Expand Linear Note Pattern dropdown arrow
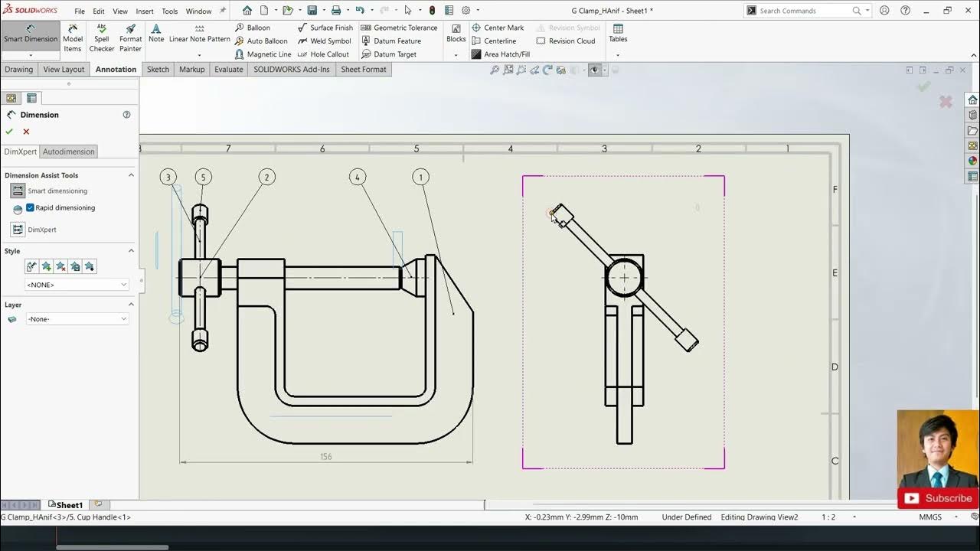The width and height of the screenshot is (980, 551). pyautogui.click(x=200, y=55)
